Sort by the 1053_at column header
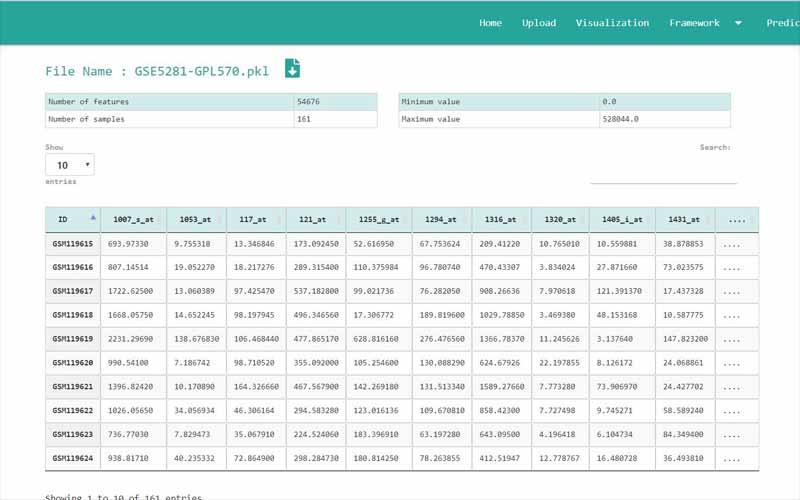800x500 pixels. 195,220
